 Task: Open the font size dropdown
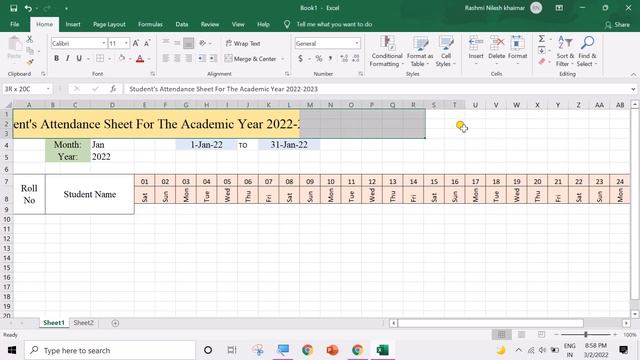(x=126, y=43)
